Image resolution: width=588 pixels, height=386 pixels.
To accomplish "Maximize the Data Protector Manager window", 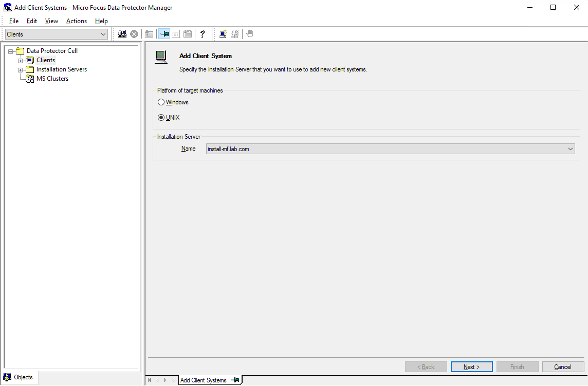I will pos(553,8).
